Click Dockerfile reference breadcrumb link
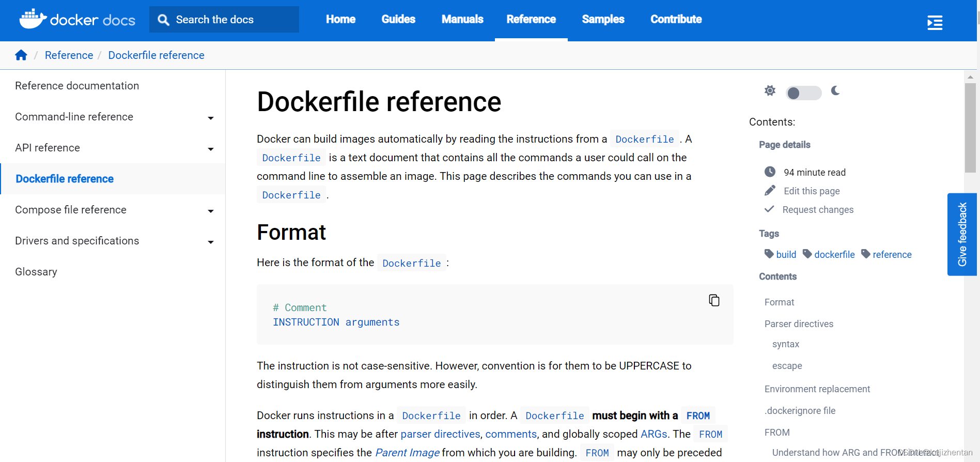The image size is (980, 462). (x=156, y=55)
